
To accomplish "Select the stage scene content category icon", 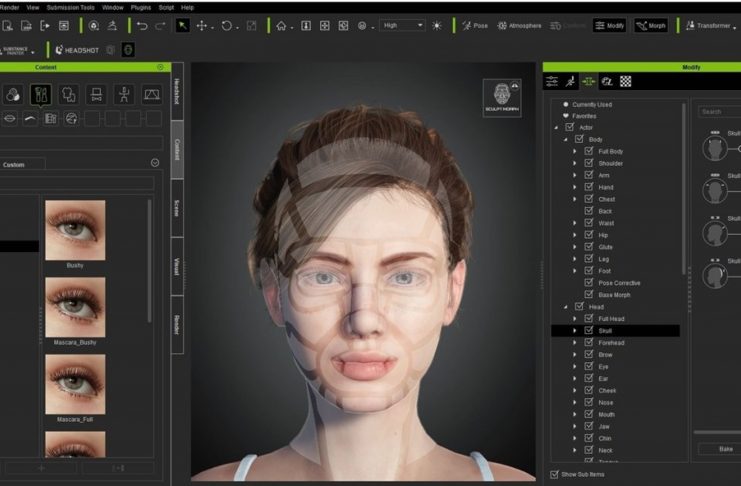I will 151,95.
